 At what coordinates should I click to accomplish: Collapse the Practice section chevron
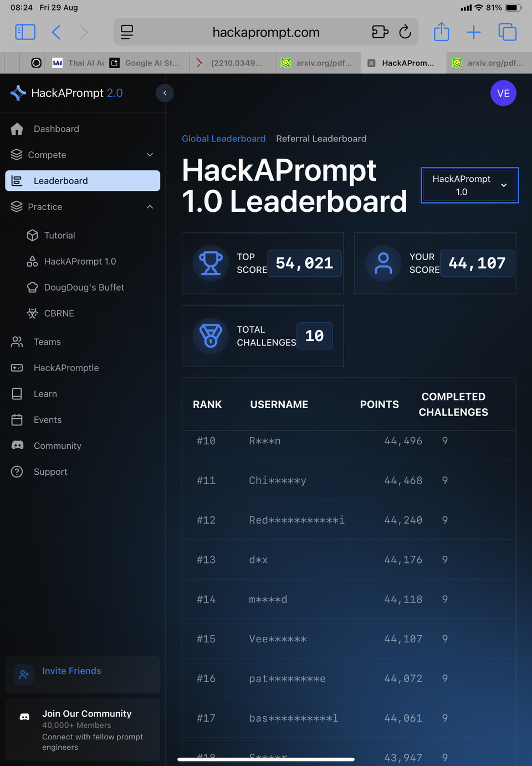[x=150, y=207]
